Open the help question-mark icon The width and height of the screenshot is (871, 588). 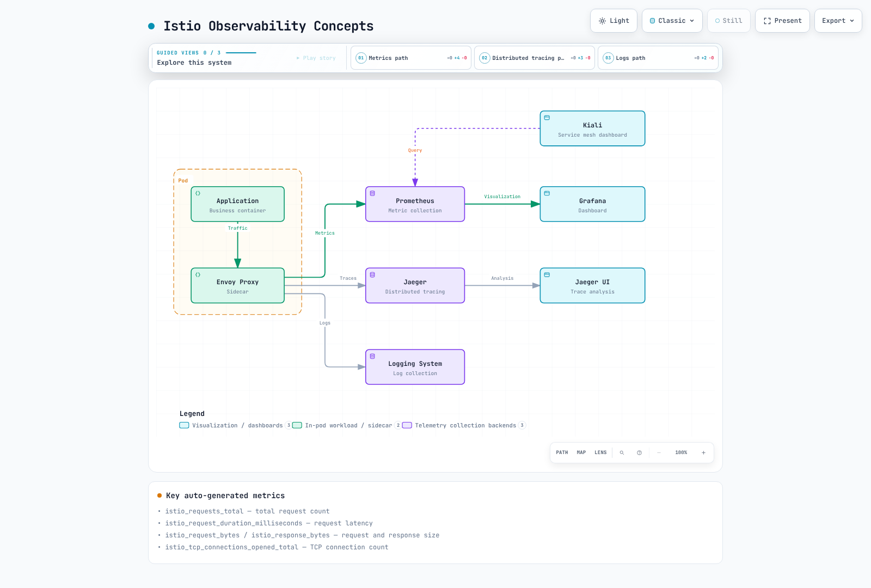(639, 452)
